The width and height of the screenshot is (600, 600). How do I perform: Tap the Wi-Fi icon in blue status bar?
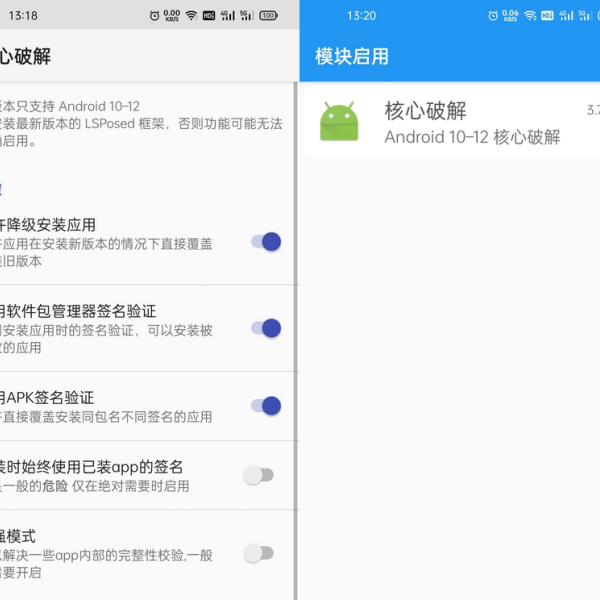pyautogui.click(x=530, y=15)
